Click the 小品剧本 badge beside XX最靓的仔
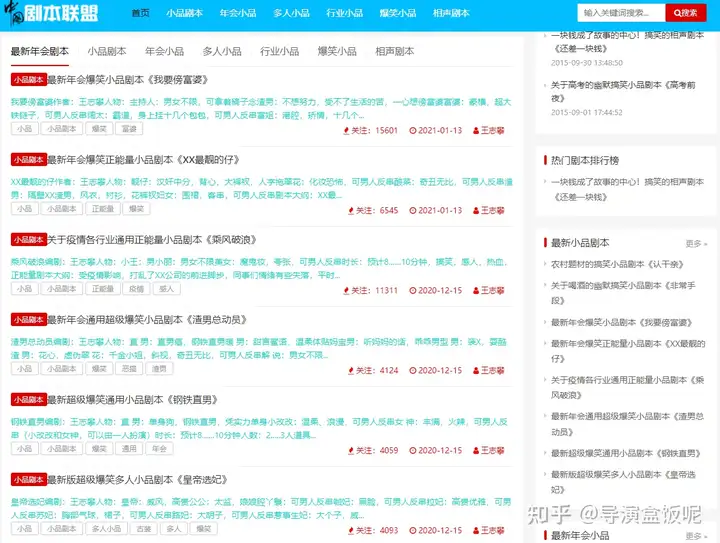The image size is (720, 543). click(x=28, y=159)
